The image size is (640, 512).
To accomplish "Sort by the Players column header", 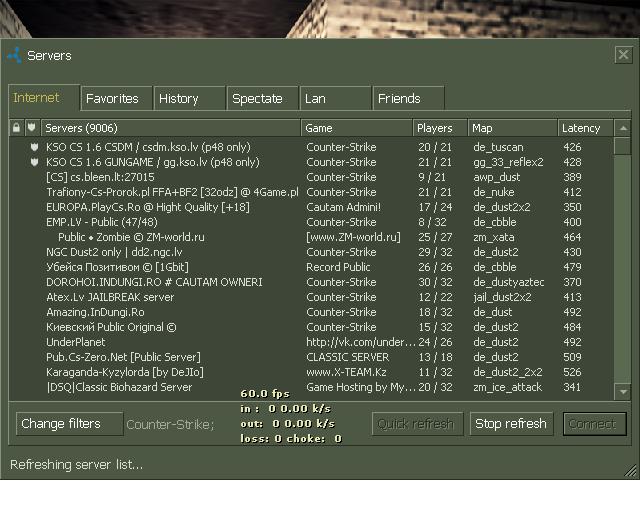I will click(440, 128).
